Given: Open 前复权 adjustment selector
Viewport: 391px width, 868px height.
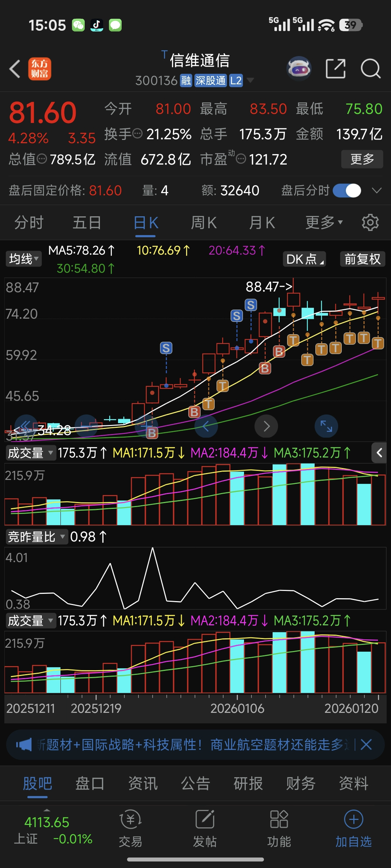Looking at the screenshot, I should click(362, 259).
